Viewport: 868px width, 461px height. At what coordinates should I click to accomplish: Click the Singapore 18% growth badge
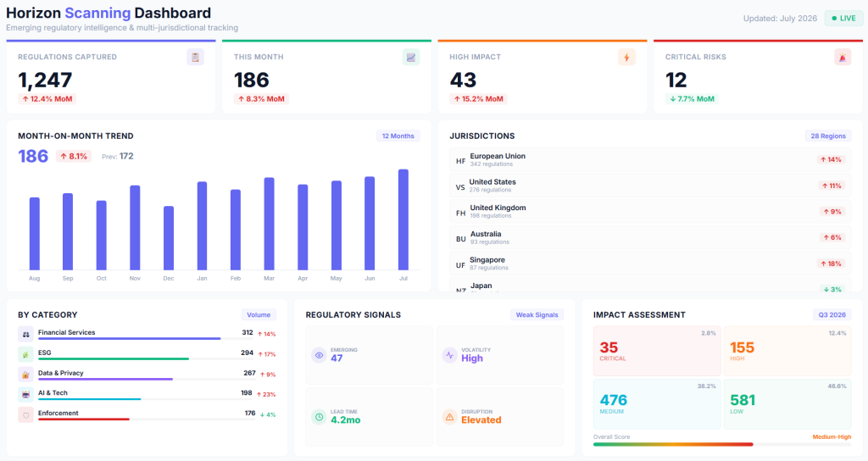831,264
